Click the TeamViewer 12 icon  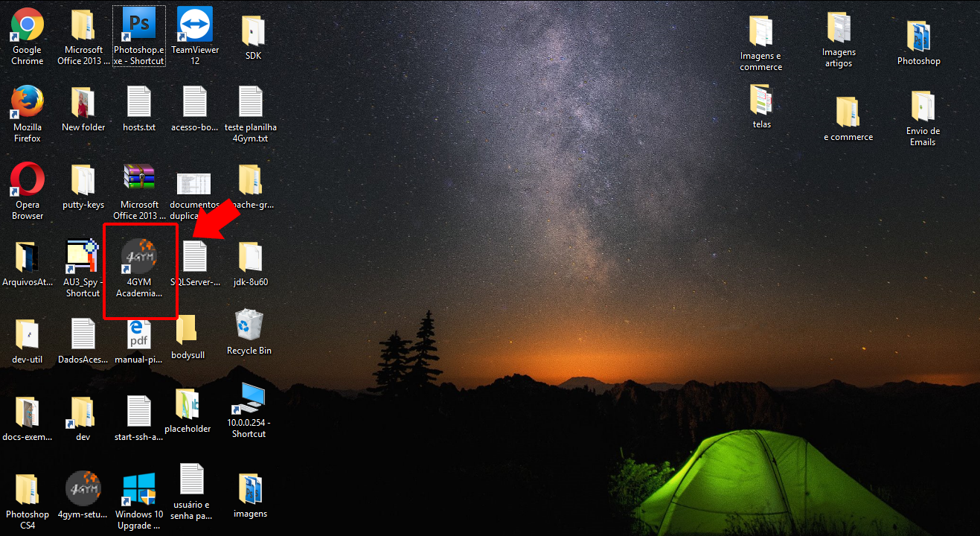click(x=195, y=26)
